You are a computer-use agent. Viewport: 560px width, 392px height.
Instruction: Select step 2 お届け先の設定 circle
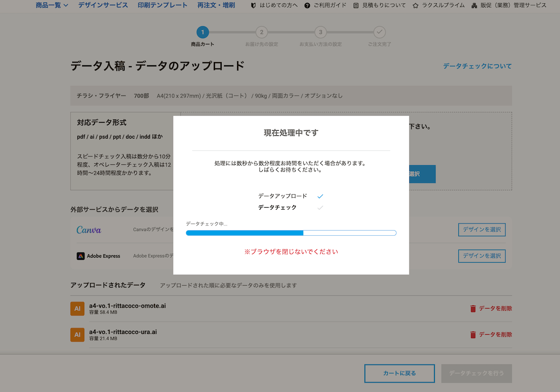click(261, 32)
